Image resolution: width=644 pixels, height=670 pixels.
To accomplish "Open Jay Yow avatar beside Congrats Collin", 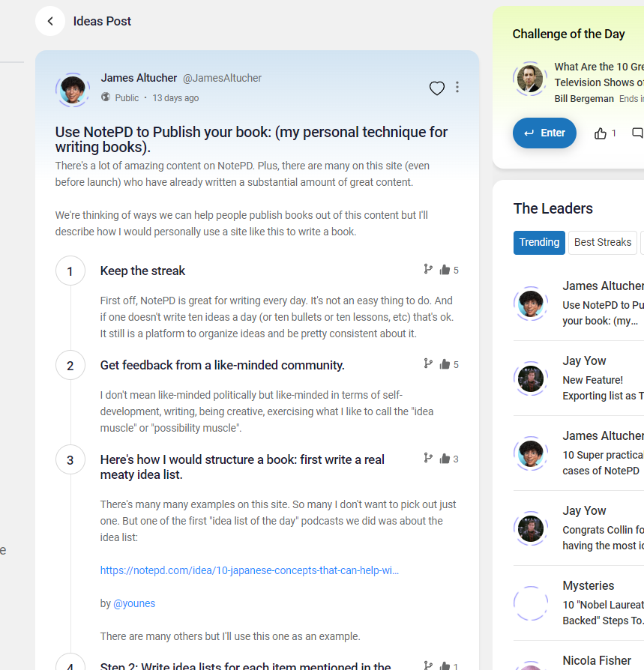I will pos(531,528).
